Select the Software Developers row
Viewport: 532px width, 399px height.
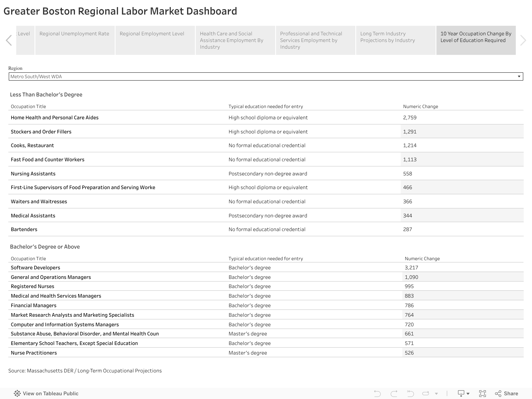click(x=35, y=268)
